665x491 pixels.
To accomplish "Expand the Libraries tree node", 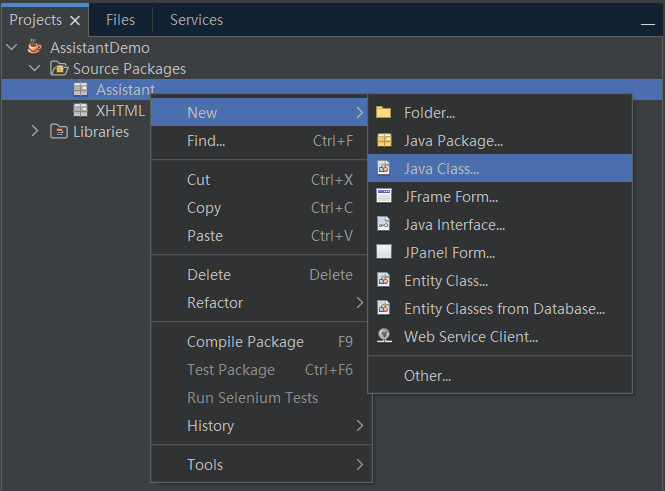I will (35, 131).
